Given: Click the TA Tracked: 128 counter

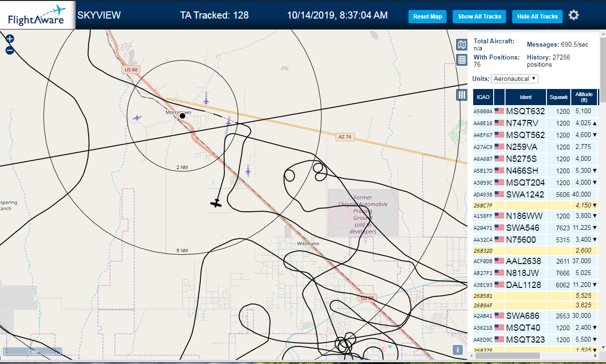Looking at the screenshot, I should coord(214,15).
